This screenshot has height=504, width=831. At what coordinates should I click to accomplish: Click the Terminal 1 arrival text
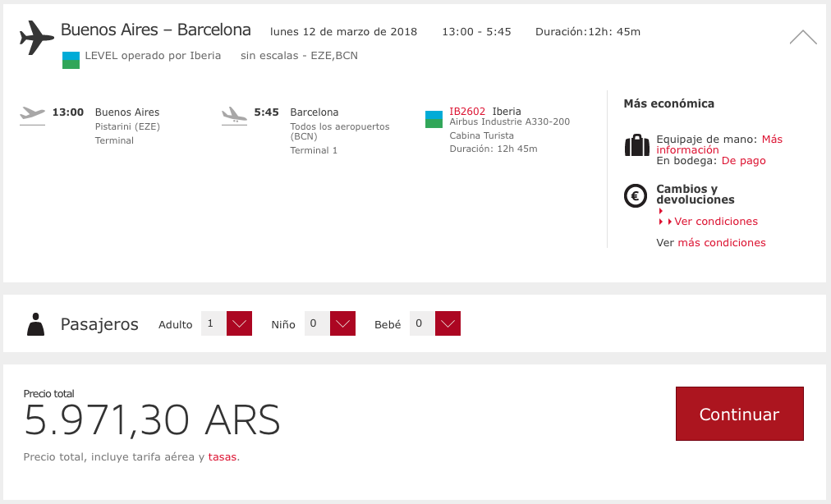(x=314, y=150)
